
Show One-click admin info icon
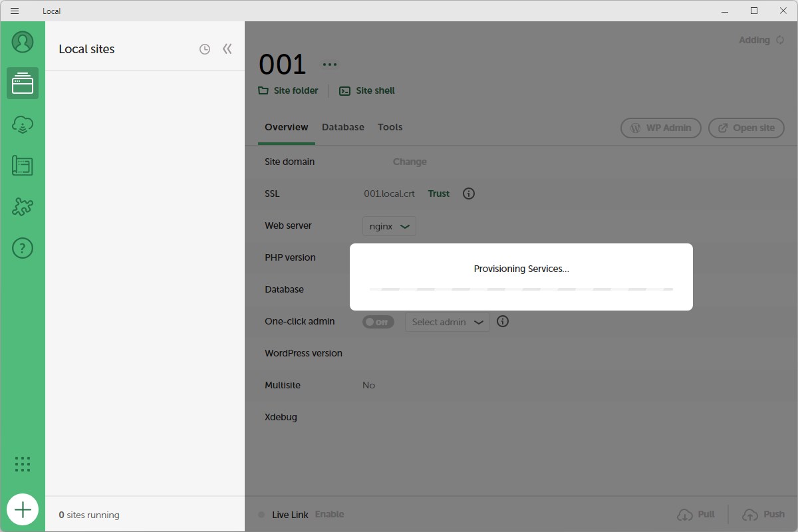coord(503,321)
